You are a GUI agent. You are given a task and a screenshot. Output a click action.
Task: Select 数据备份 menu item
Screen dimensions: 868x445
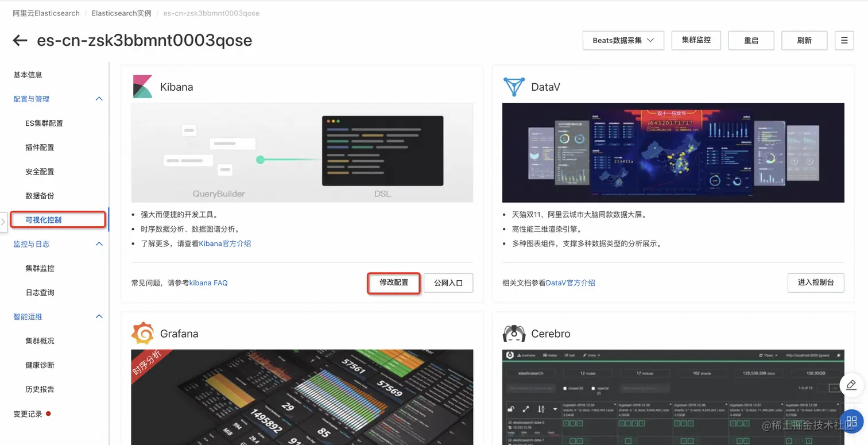[x=40, y=195]
